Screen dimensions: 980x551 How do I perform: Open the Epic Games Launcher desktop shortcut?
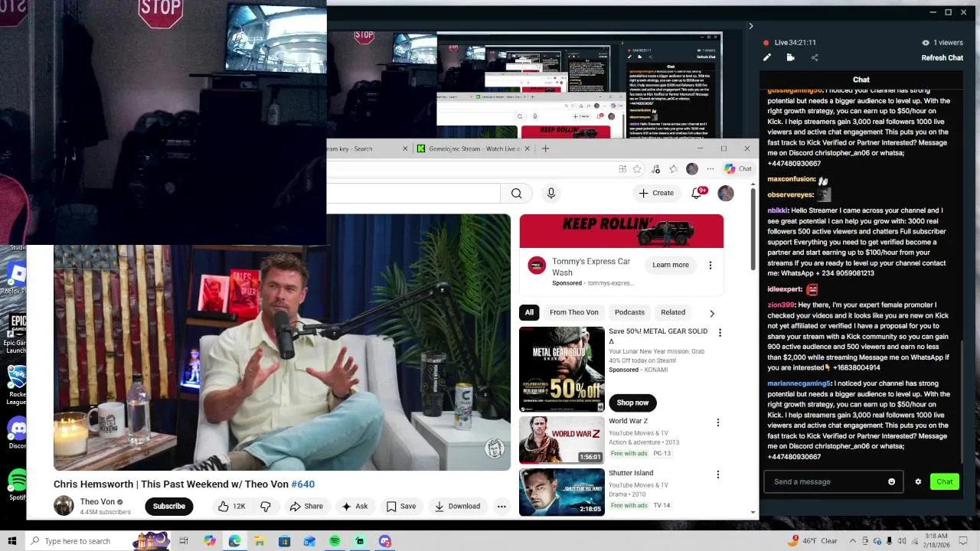click(16, 333)
